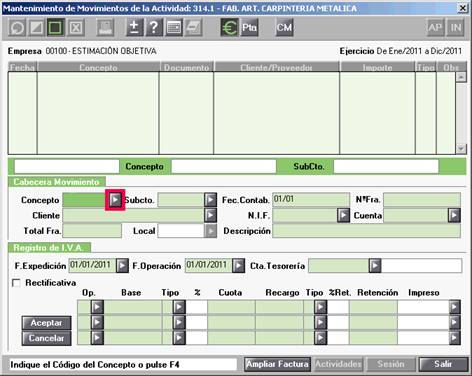Open help with the question mark icon
472x376 pixels.
(154, 27)
